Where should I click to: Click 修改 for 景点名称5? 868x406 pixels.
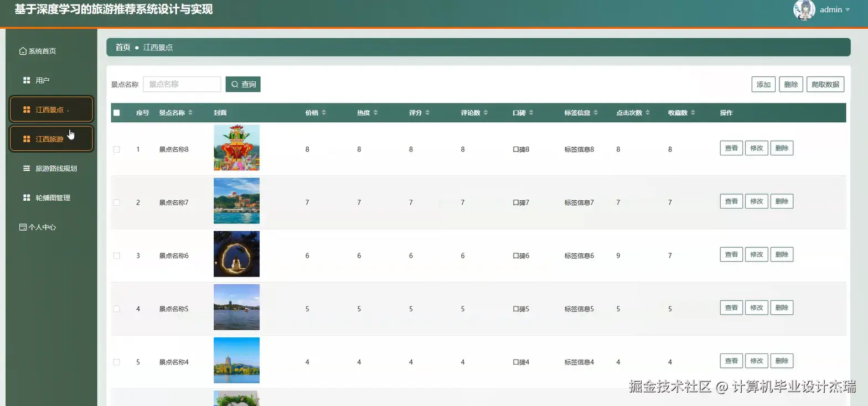coord(757,308)
